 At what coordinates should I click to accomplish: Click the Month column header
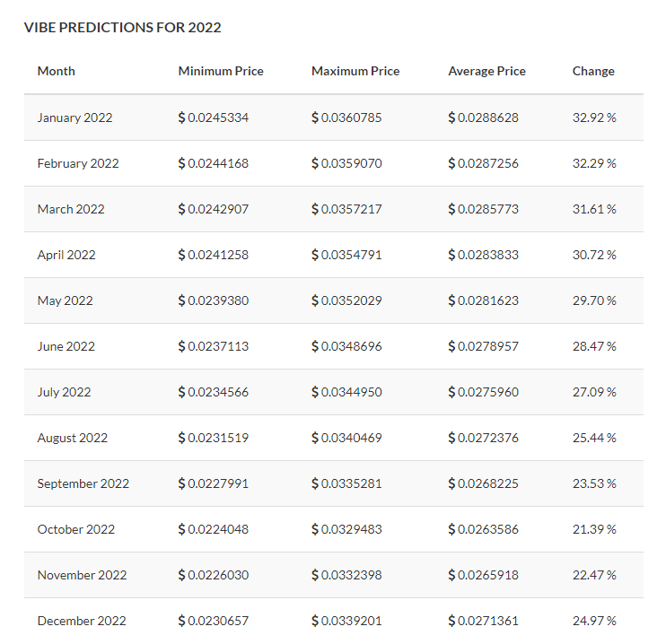click(x=57, y=71)
